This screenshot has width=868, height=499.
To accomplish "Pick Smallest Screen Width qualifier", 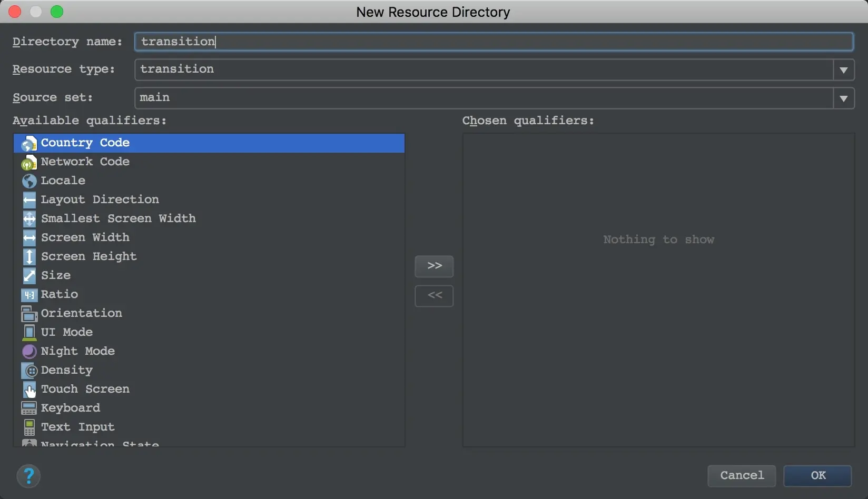I will (209, 219).
